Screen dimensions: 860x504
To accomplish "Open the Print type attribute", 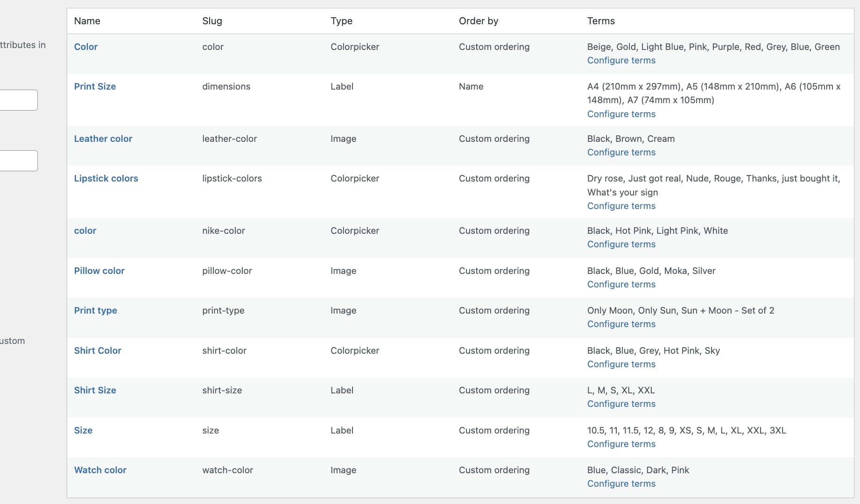I will (96, 310).
